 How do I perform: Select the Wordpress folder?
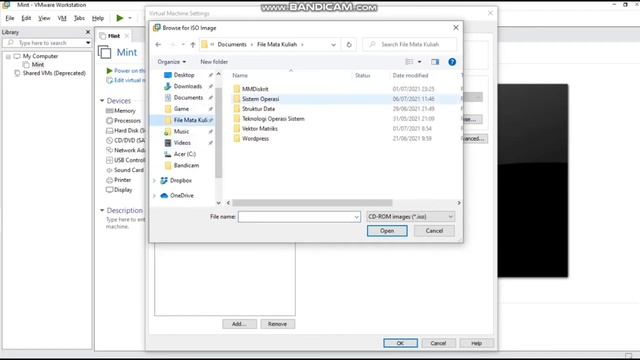(x=255, y=138)
